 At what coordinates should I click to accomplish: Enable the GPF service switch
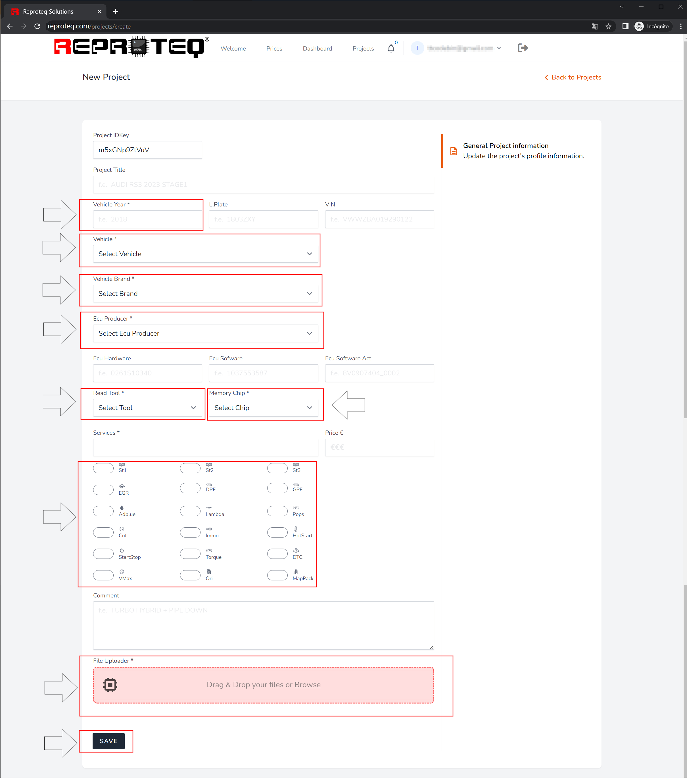pyautogui.click(x=277, y=488)
